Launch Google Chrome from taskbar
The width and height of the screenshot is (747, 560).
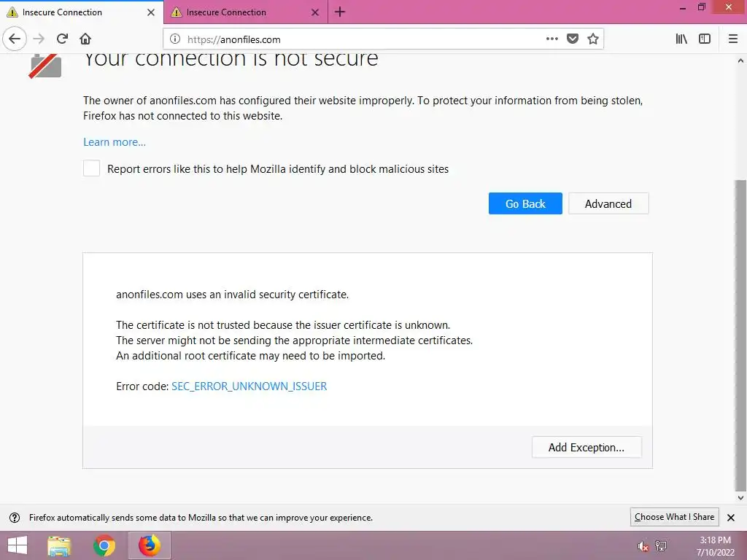pyautogui.click(x=104, y=545)
